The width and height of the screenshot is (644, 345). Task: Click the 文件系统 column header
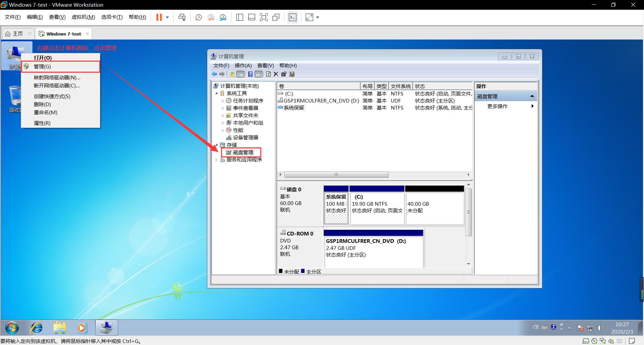[x=400, y=86]
